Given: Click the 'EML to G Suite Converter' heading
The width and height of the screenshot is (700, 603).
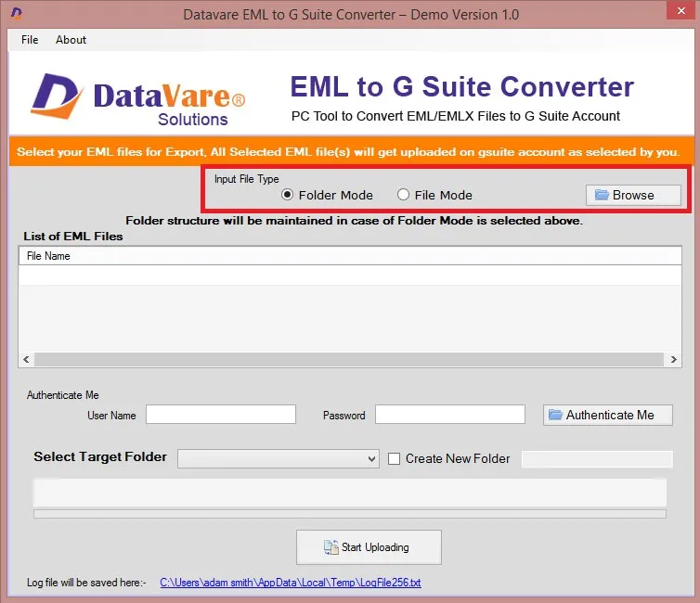Looking at the screenshot, I should click(x=462, y=86).
